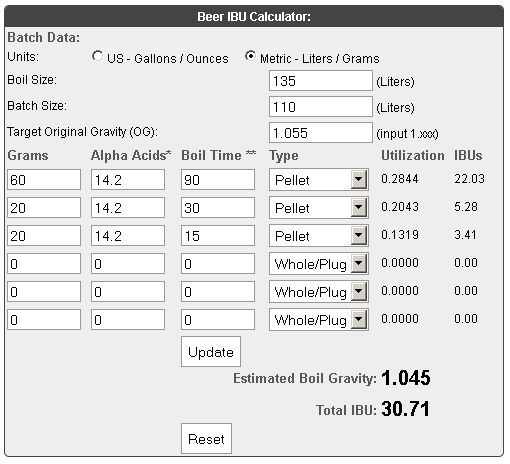Viewport: 510px width, 464px height.
Task: Focus the Batch Size field showing 110
Action: (x=321, y=107)
